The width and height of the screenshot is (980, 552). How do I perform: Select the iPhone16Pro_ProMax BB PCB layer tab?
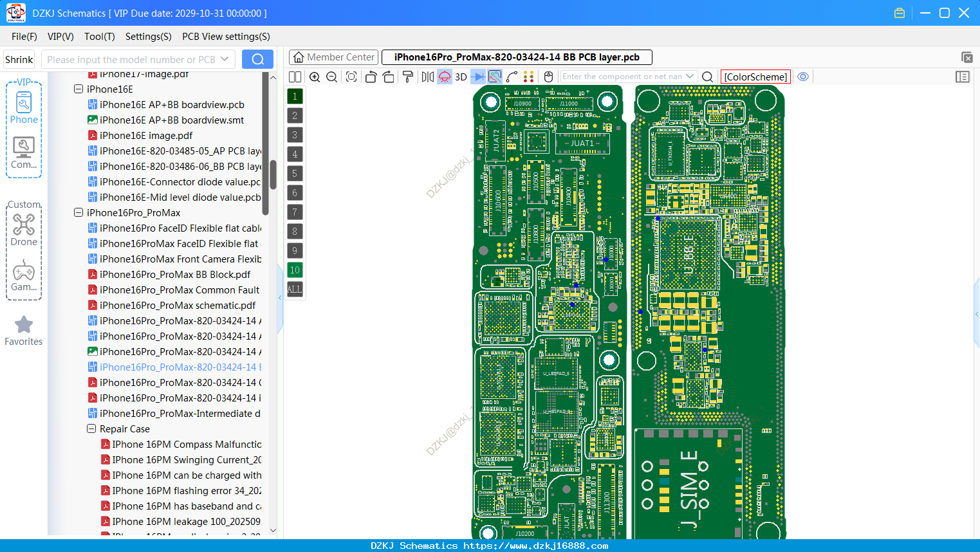[x=517, y=57]
